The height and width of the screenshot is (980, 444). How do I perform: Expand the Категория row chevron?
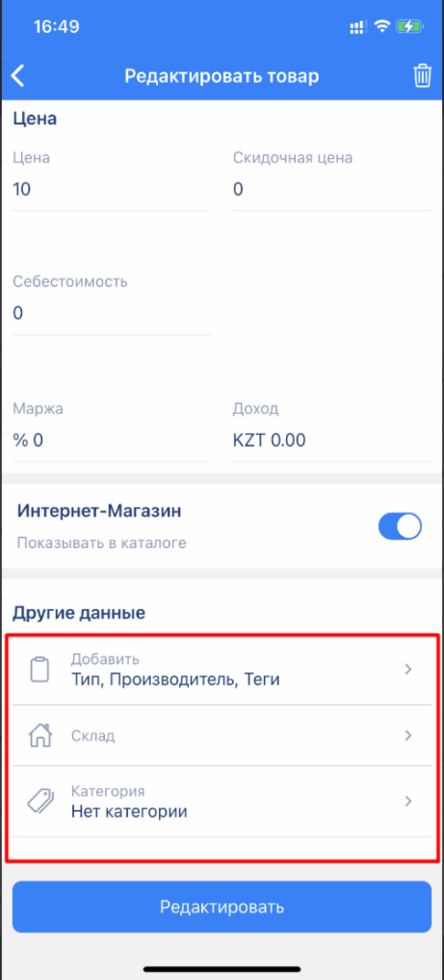(408, 801)
